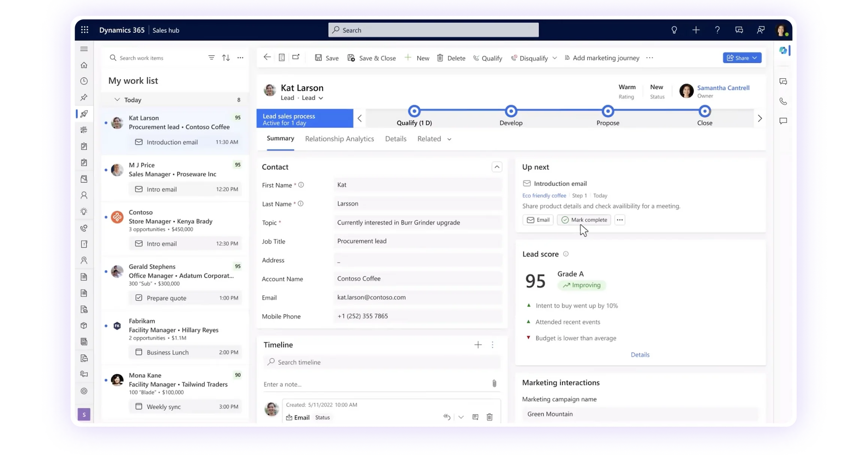Expand the Today group in My work list

click(117, 99)
